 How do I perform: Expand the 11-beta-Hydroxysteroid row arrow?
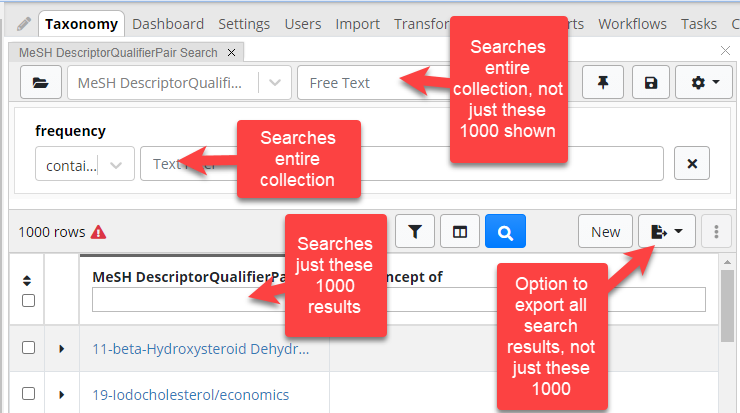pyautogui.click(x=62, y=349)
